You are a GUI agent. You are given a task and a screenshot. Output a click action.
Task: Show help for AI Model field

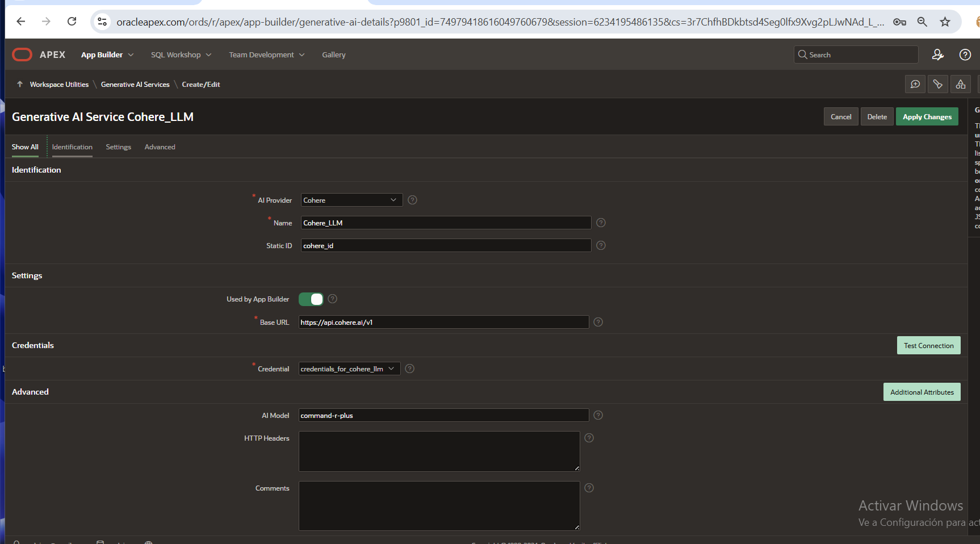[x=598, y=415]
